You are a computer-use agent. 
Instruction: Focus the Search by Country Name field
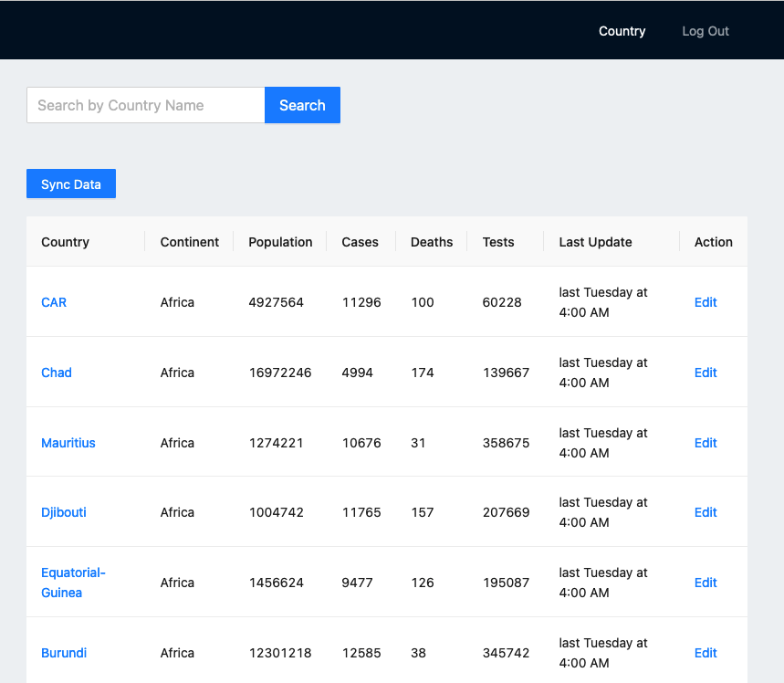click(145, 105)
